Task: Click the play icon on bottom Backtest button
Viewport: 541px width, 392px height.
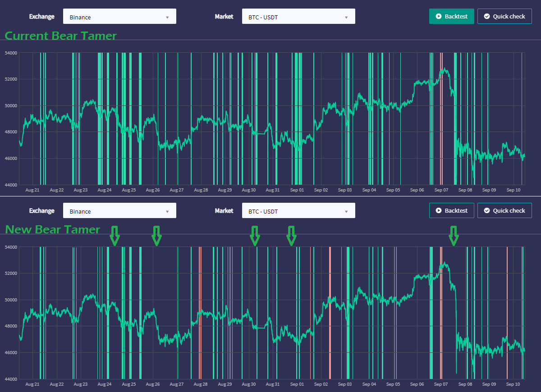Action: 438,210
